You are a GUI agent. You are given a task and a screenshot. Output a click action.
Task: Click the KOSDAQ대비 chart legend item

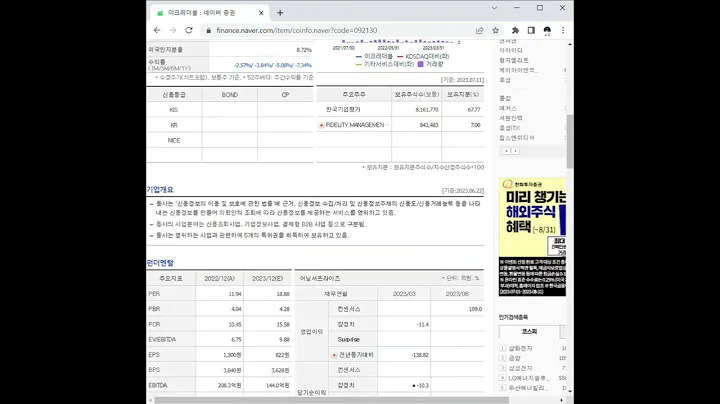click(x=423, y=56)
